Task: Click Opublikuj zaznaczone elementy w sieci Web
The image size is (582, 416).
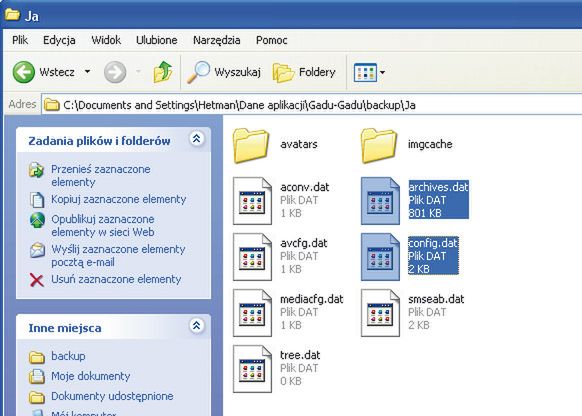Action: click(103, 226)
